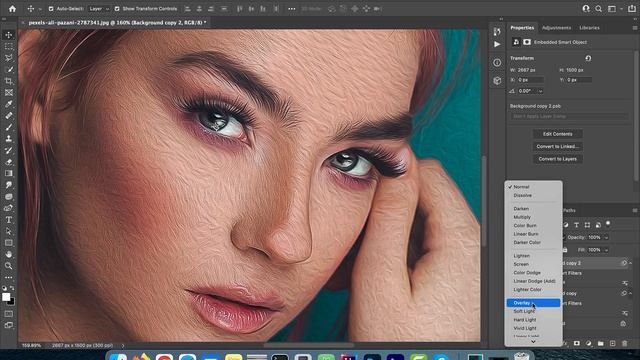This screenshot has width=640, height=360.
Task: Toggle filter for type layers icon
Action: 576,225
